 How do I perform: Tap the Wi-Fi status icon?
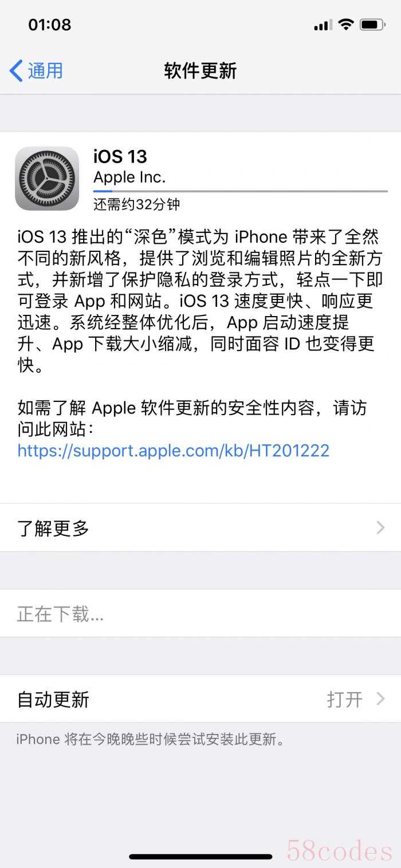point(345,25)
